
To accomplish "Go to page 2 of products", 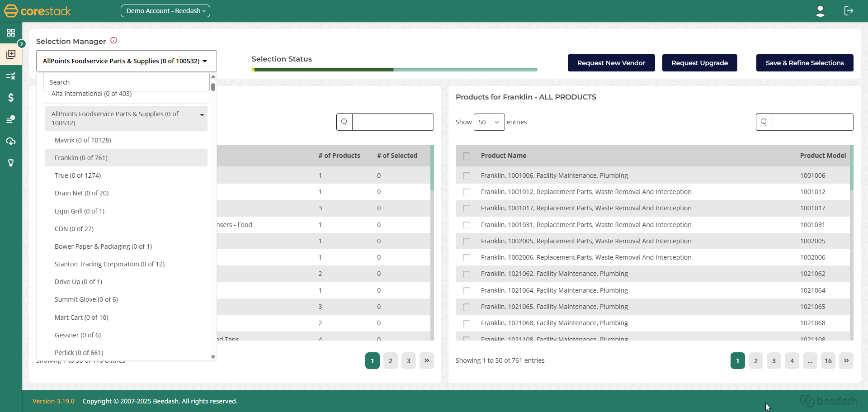I will click(756, 360).
